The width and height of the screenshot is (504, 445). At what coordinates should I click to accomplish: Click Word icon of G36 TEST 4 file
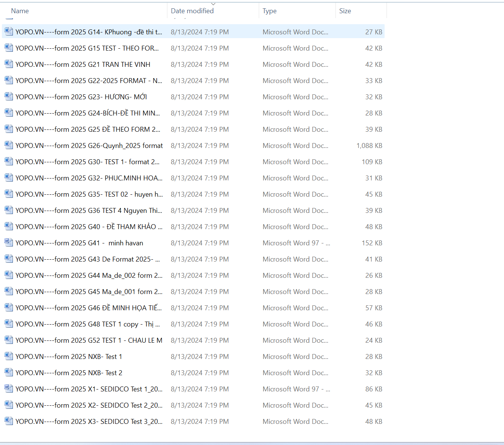pos(9,210)
